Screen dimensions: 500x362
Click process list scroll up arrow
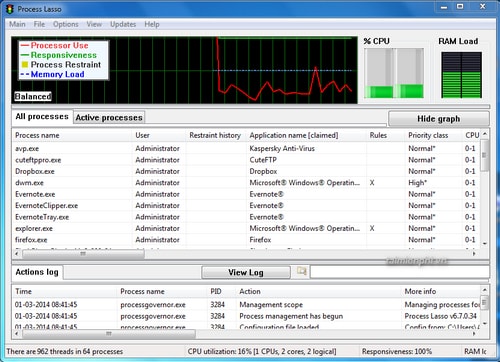click(485, 134)
